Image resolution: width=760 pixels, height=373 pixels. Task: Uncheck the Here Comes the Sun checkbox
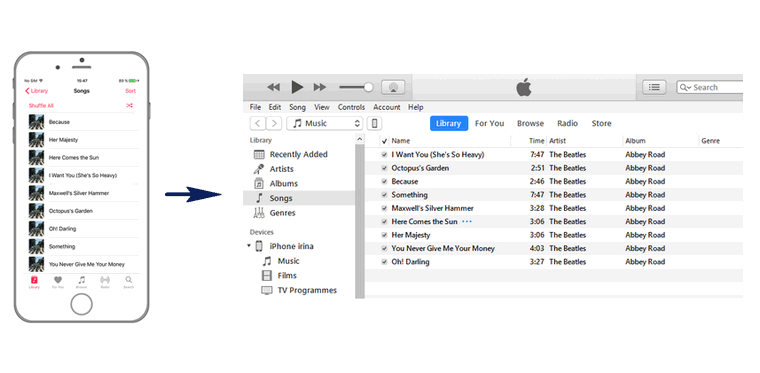point(384,222)
